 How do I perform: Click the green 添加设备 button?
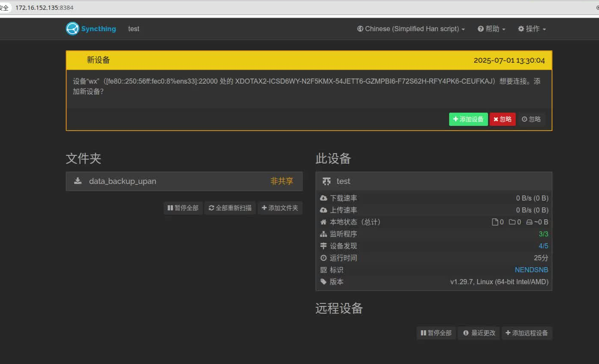tap(468, 119)
